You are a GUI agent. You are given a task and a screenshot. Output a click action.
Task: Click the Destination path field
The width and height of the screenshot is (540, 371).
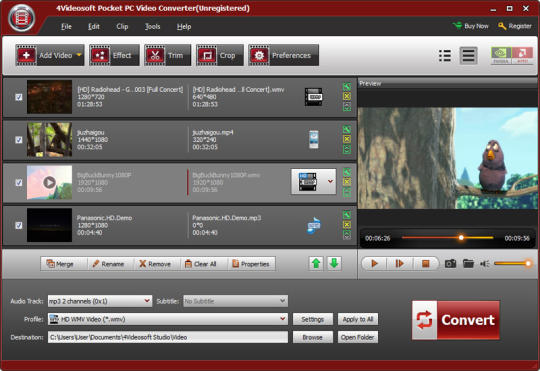click(168, 337)
